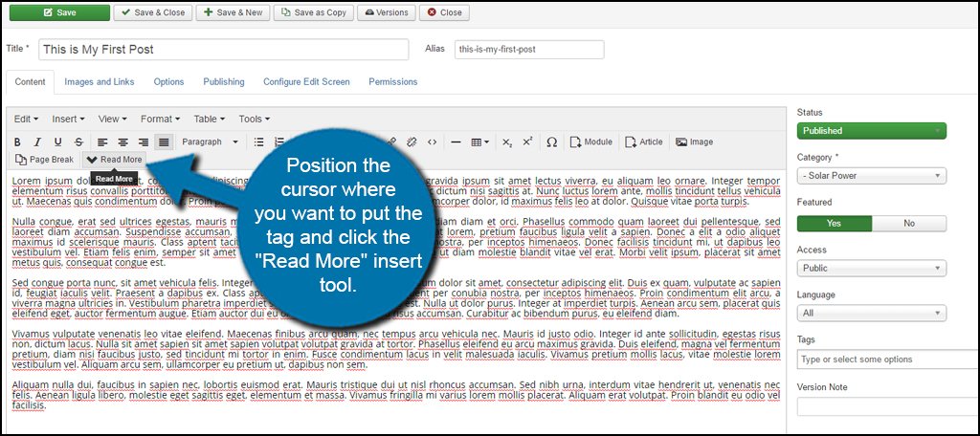Insert a Page Break

click(44, 160)
